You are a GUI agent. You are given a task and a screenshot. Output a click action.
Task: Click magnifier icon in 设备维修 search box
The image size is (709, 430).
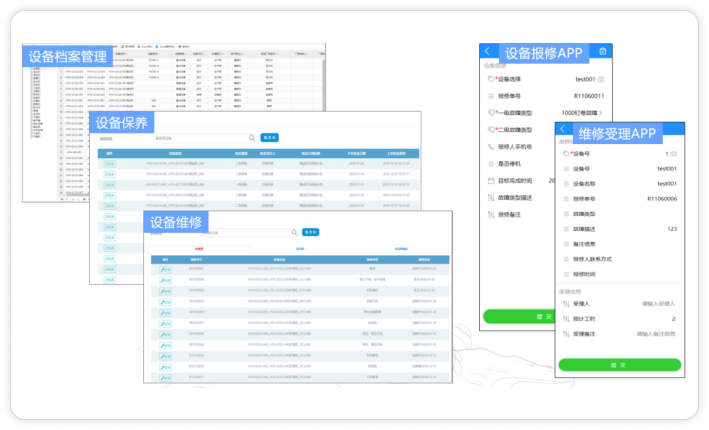tap(294, 232)
